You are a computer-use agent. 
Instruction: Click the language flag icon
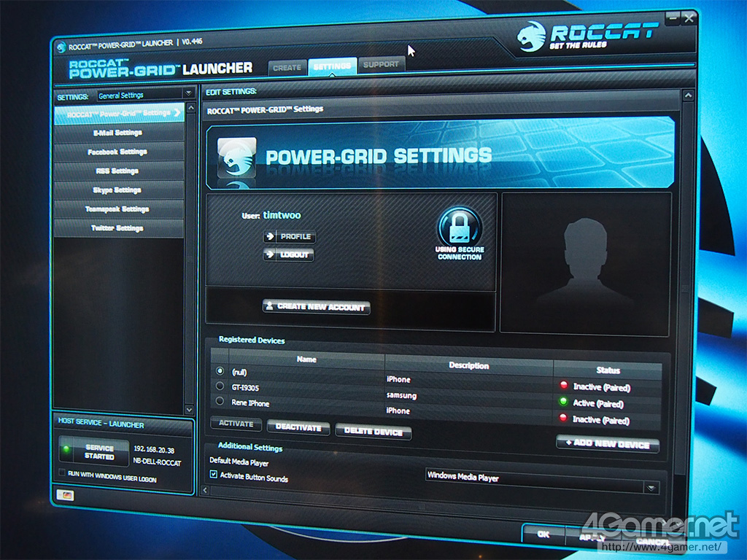pos(65,495)
